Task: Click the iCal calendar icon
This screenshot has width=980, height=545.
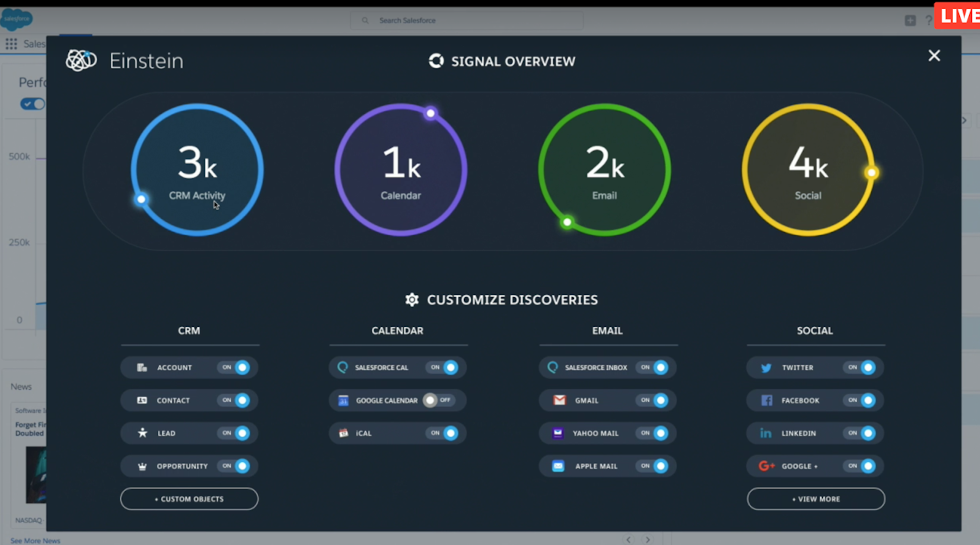Action: pyautogui.click(x=344, y=433)
